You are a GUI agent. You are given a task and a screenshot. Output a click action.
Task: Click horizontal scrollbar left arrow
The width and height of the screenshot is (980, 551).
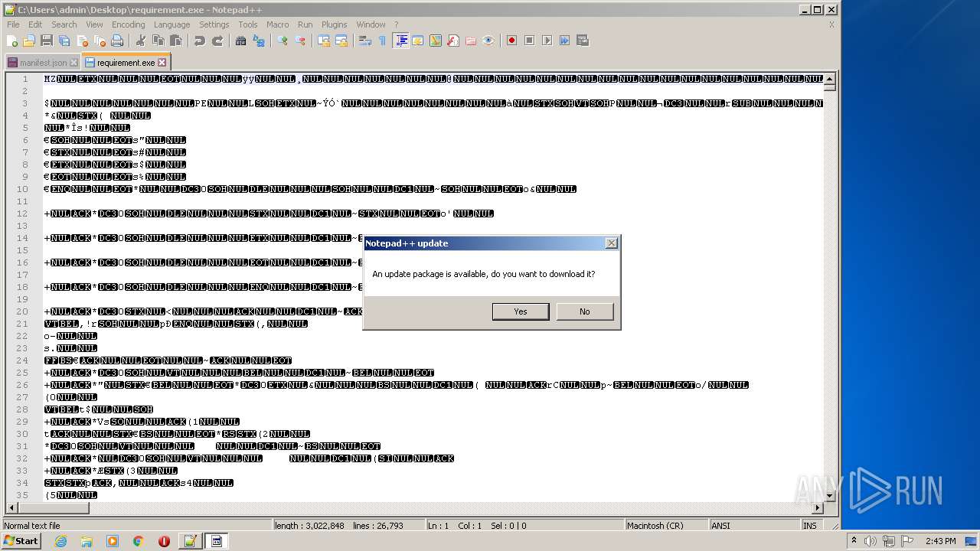tap(11, 507)
